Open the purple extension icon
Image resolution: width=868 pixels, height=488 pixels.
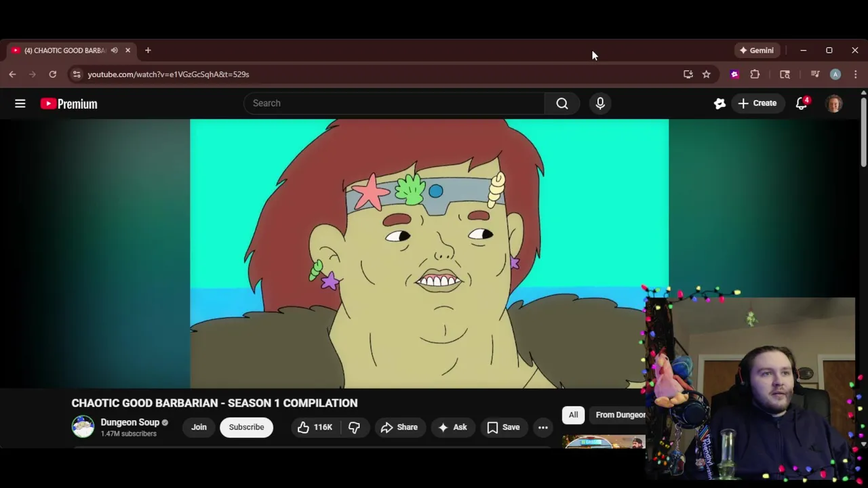[734, 75]
